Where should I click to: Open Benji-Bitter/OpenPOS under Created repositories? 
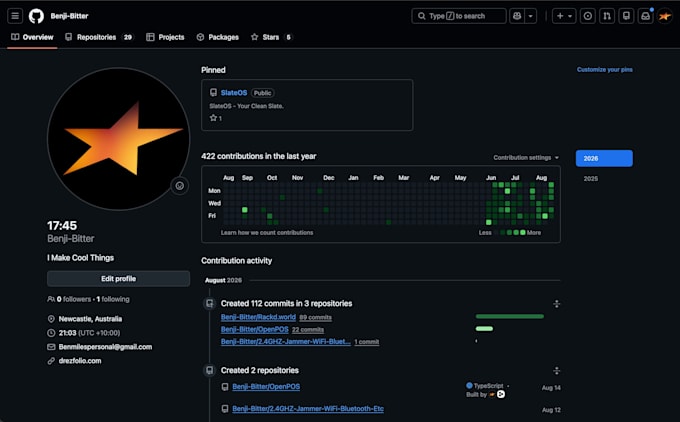[266, 386]
